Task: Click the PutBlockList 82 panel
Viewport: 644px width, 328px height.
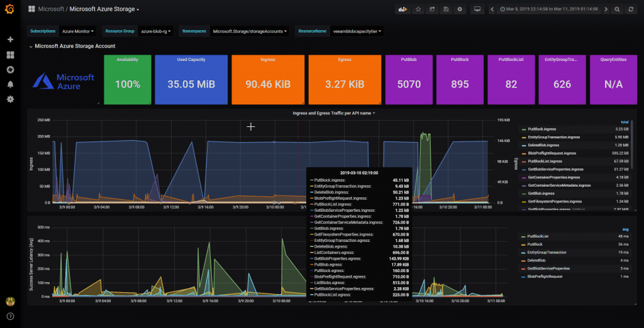Action: tap(511, 80)
